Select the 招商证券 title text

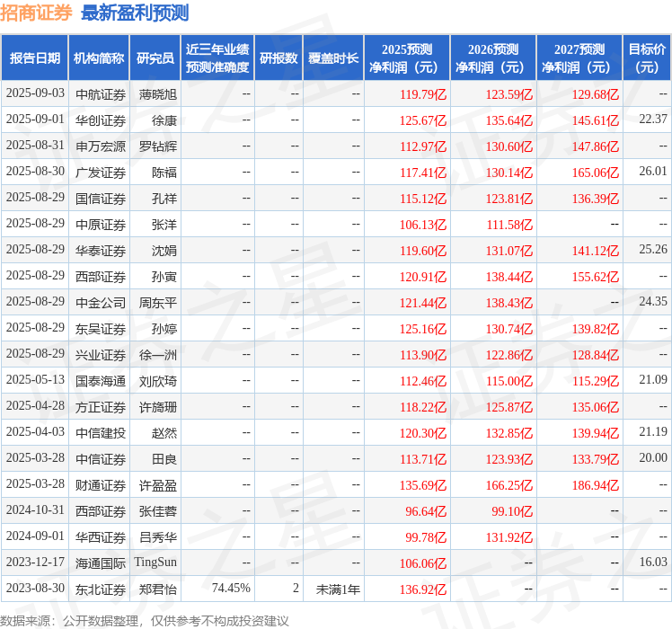coord(37,13)
